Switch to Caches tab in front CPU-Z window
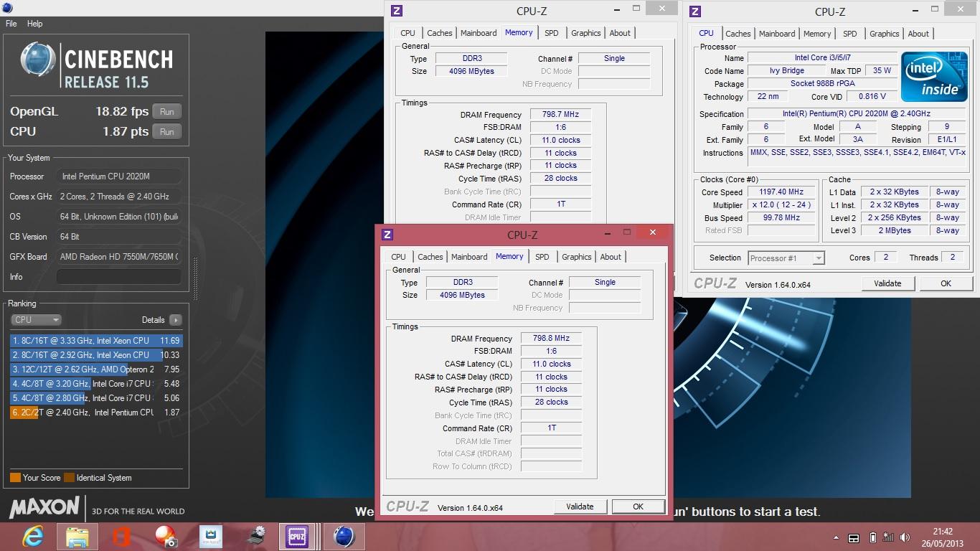The height and width of the screenshot is (551, 980). point(430,257)
